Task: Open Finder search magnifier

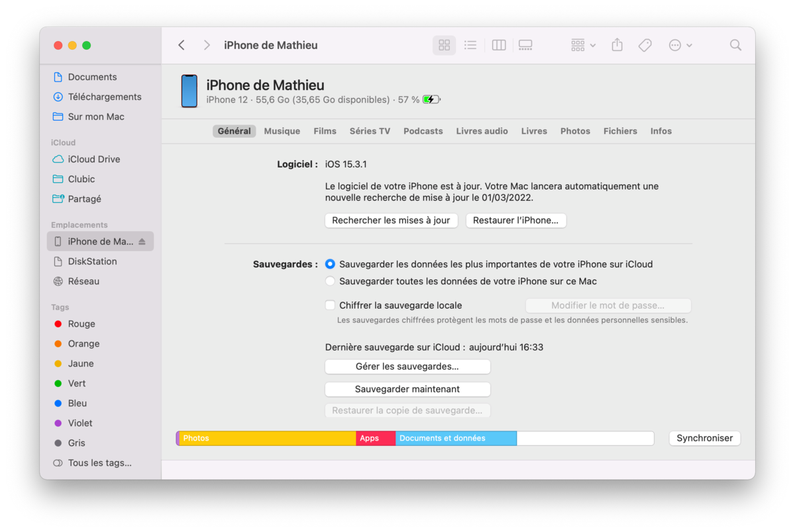Action: coord(735,45)
